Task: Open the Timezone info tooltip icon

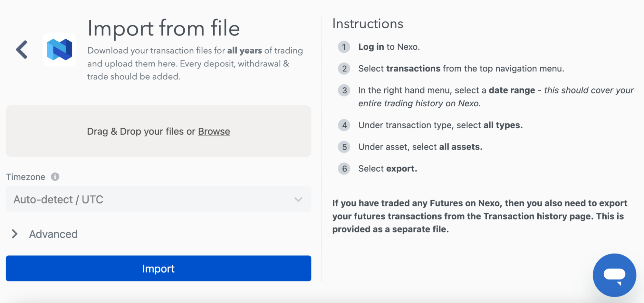Action: [x=55, y=177]
